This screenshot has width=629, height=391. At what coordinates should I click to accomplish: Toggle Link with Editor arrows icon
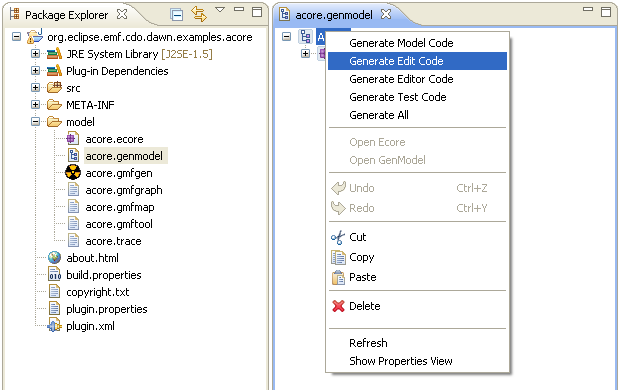tap(199, 14)
